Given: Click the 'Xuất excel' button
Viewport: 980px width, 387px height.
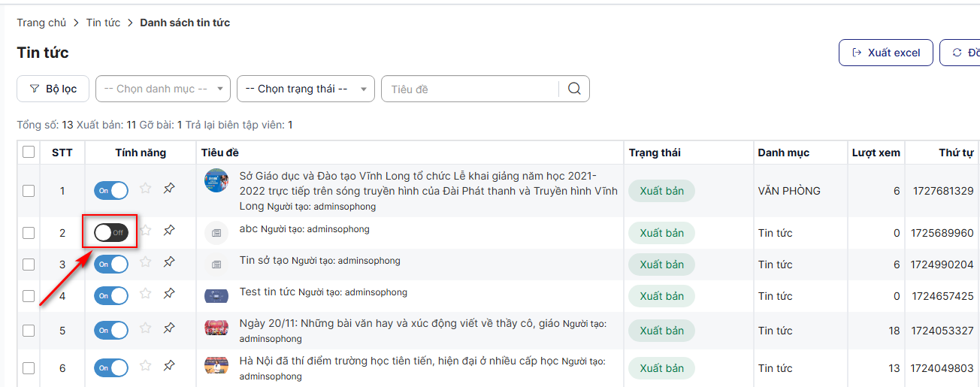Looking at the screenshot, I should [885, 53].
